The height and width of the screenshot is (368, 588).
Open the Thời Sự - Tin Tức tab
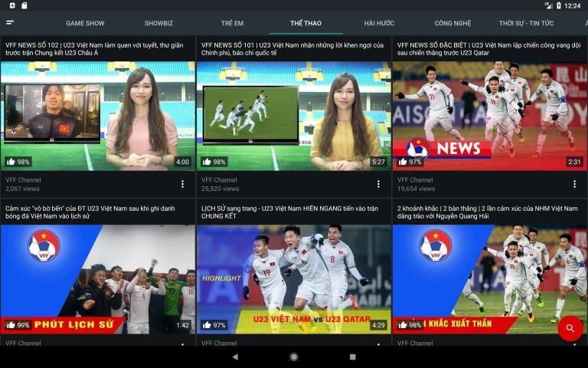[526, 23]
